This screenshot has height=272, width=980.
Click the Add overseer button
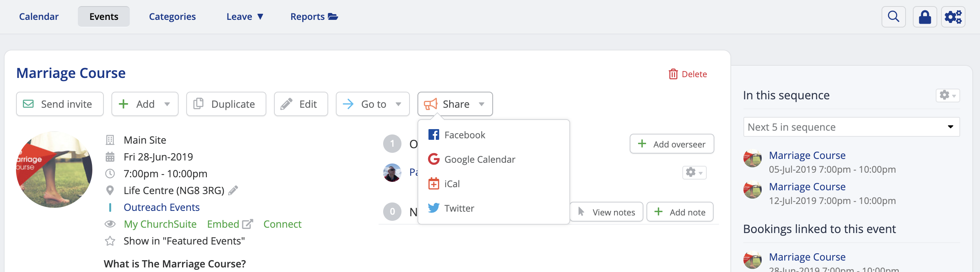coord(672,144)
